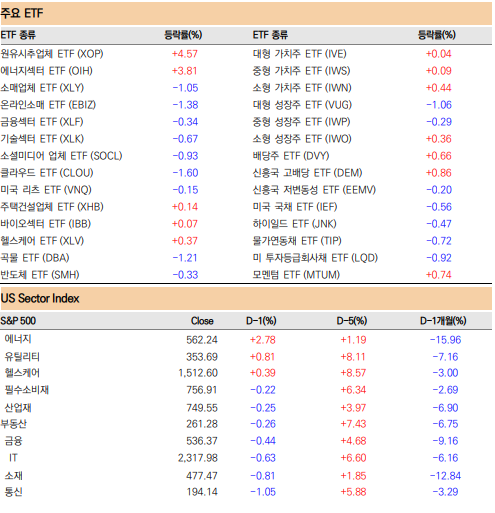Click the -1.06 value for VUG
The height and width of the screenshot is (513, 495).
(x=439, y=105)
